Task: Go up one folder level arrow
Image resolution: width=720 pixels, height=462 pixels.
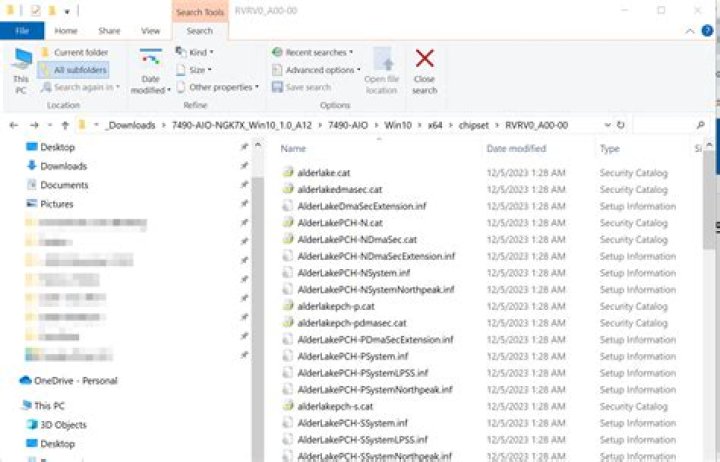Action: pyautogui.click(x=65, y=125)
